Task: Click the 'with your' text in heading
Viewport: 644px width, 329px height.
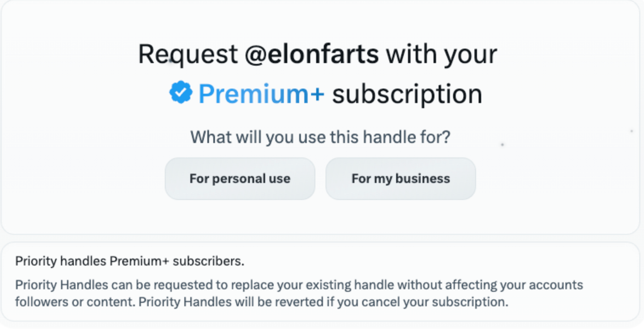Action: tap(441, 54)
